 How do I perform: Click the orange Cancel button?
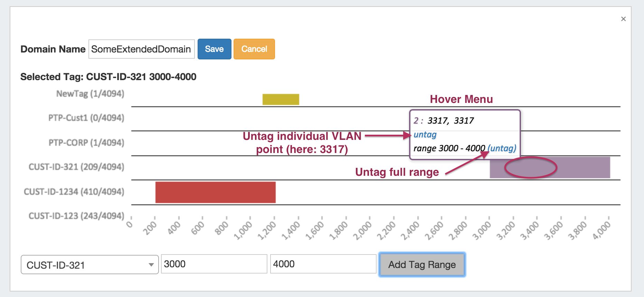click(254, 49)
